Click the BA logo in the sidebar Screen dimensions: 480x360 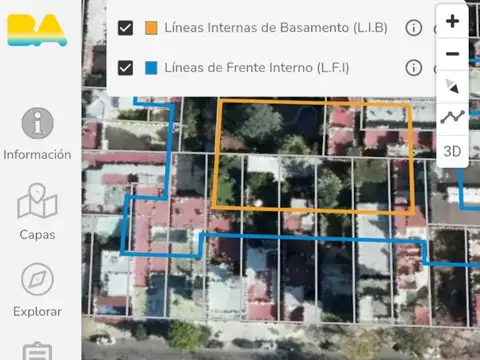point(37,30)
